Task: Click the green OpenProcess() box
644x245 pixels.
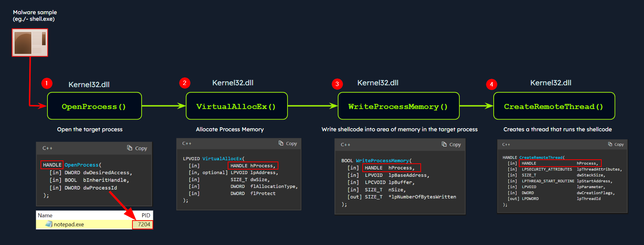Action: (x=94, y=106)
